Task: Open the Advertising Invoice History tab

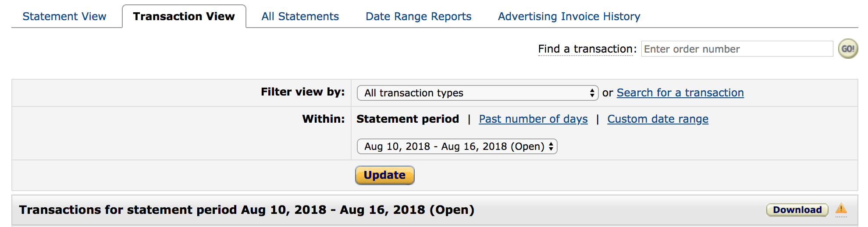Action: [569, 16]
